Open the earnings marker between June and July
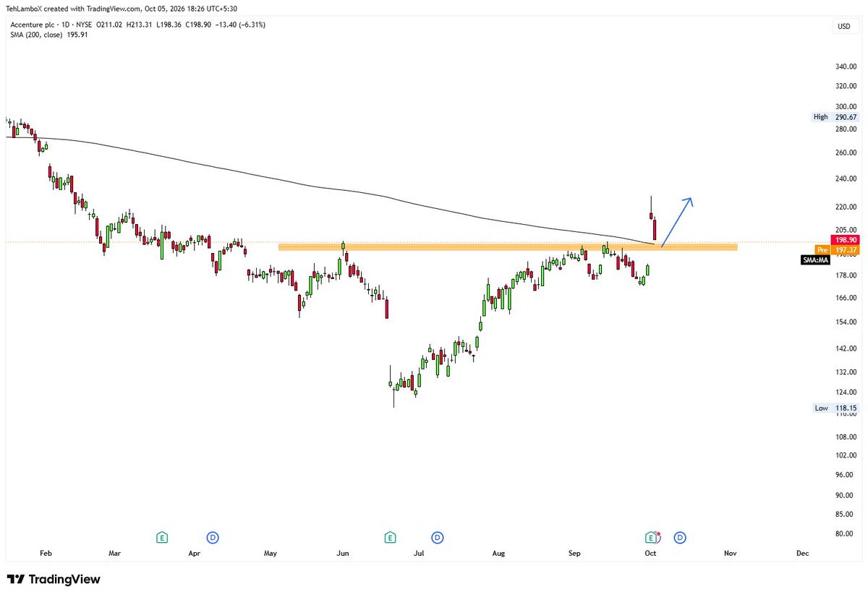 [391, 537]
